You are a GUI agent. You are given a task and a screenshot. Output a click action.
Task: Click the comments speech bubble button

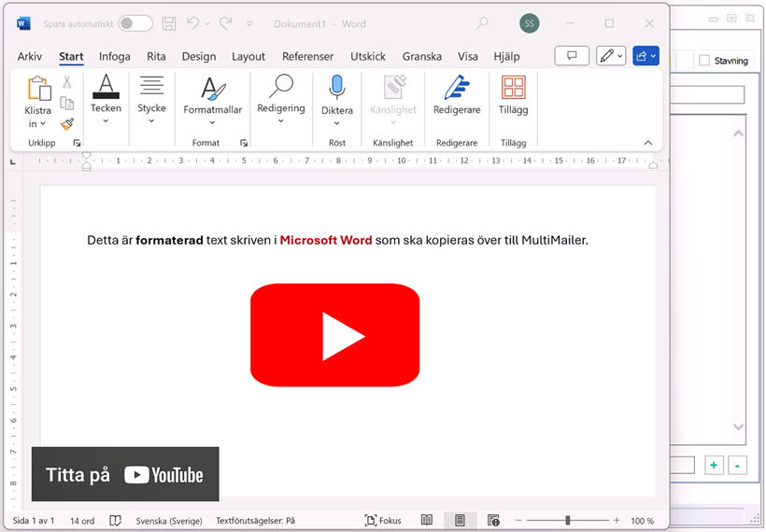[572, 56]
